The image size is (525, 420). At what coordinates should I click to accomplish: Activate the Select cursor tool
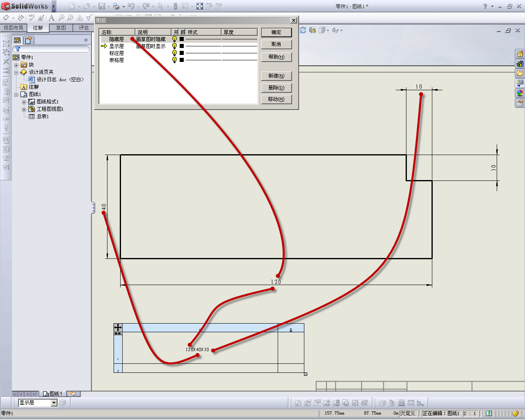[161, 6]
